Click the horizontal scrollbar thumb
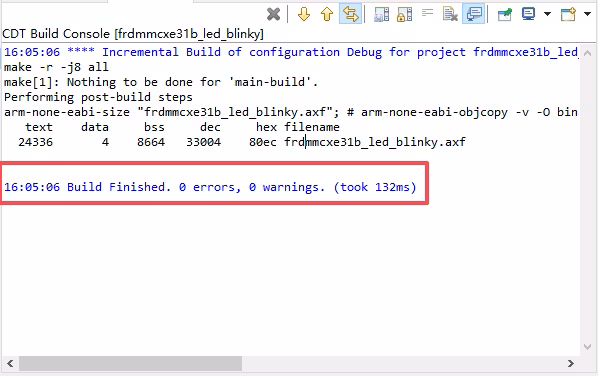Image resolution: width=598 pixels, height=376 pixels. pos(130,363)
